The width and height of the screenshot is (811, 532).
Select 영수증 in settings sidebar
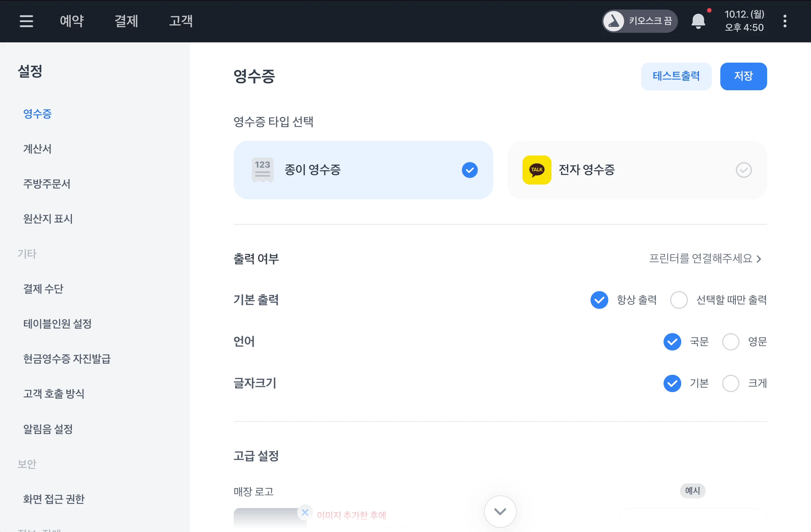coord(37,114)
